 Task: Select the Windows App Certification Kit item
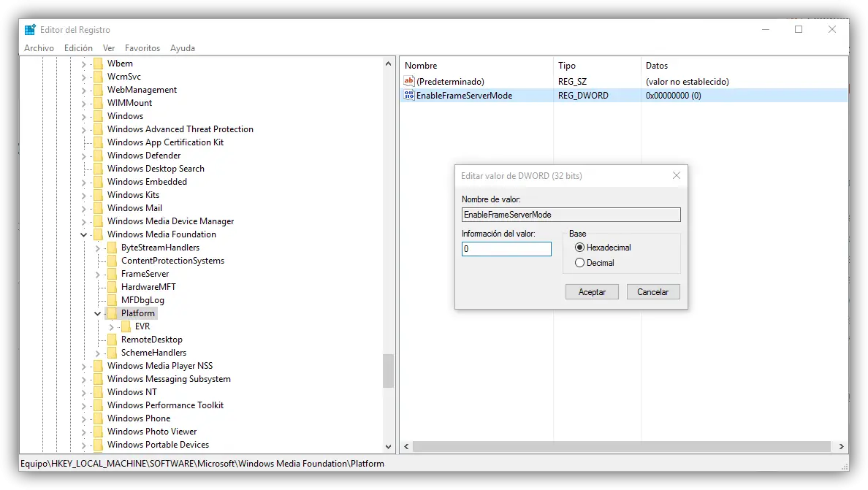pos(166,142)
